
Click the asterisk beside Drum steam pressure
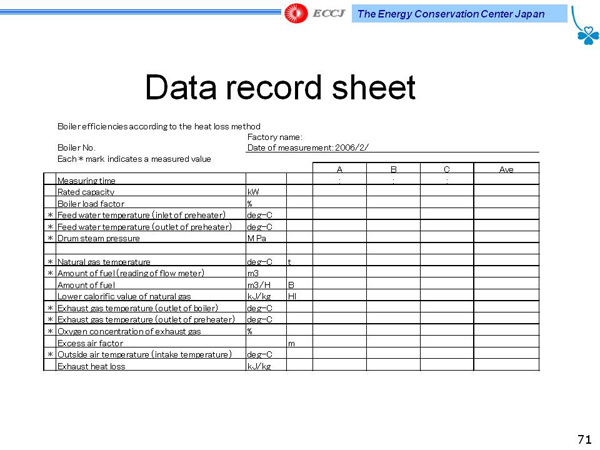50,238
